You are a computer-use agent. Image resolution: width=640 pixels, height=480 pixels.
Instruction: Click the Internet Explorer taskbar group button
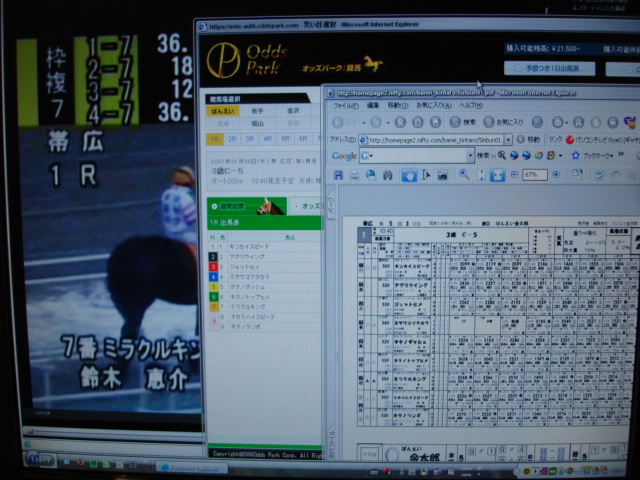click(192, 467)
